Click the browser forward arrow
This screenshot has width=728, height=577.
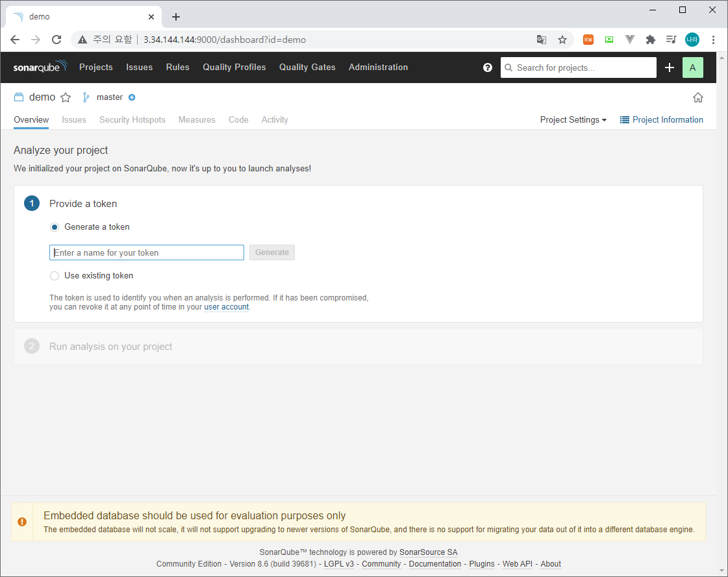(x=36, y=40)
